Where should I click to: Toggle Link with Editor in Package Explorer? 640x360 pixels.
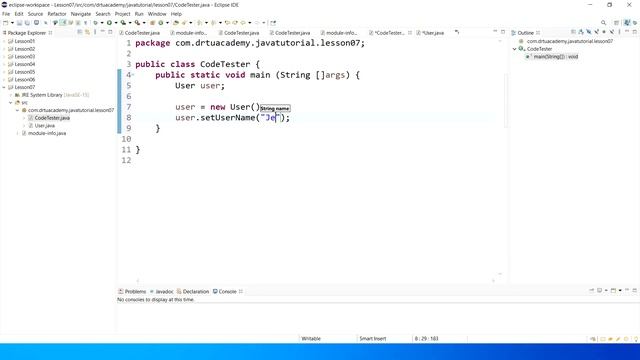[x=87, y=32]
